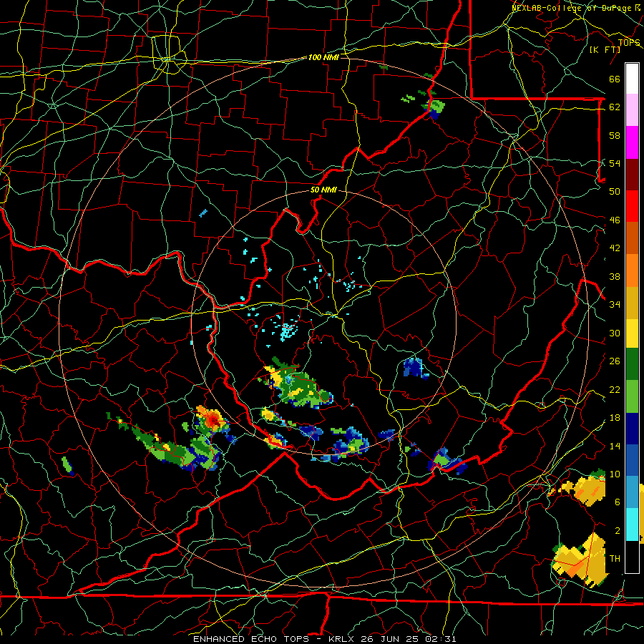Click the light green legend swatch

(x=632, y=396)
